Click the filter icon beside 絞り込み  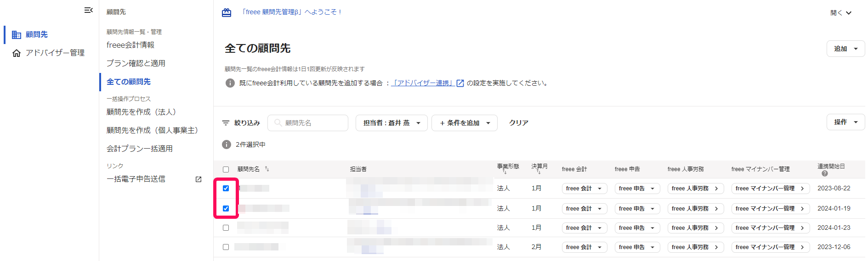point(226,123)
